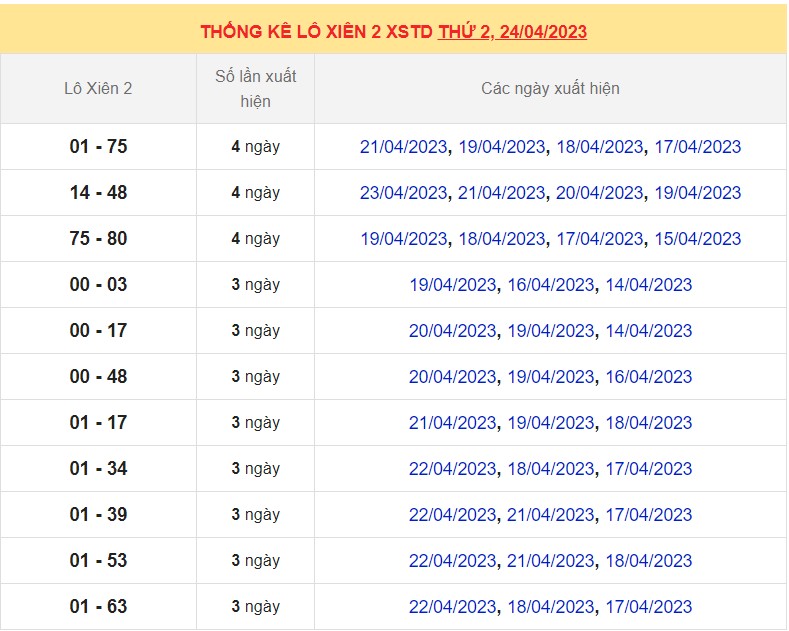Open the THỨ 2, 24/04/2023 title link
This screenshot has height=631, width=789.
tap(512, 32)
